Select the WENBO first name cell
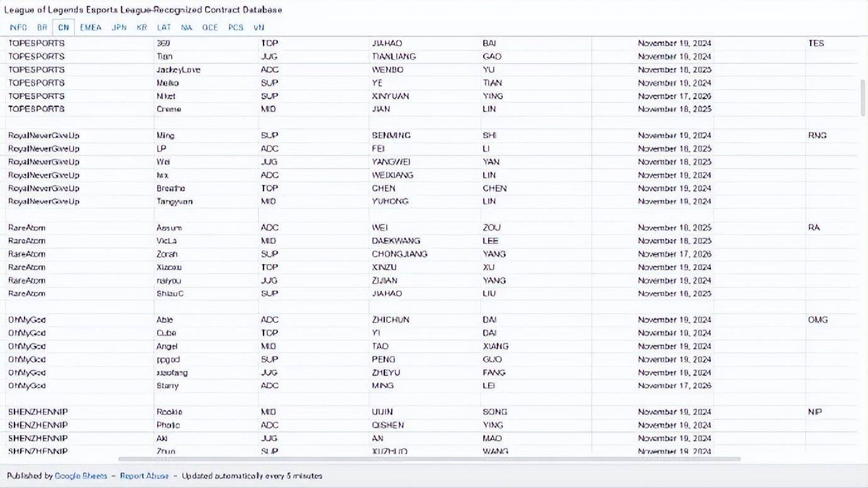 pyautogui.click(x=387, y=70)
